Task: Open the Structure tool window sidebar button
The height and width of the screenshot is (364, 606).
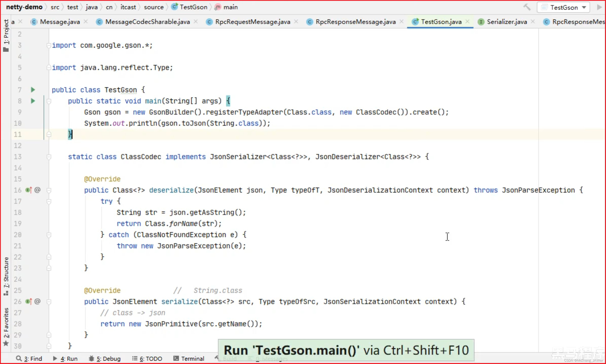Action: tap(6, 276)
